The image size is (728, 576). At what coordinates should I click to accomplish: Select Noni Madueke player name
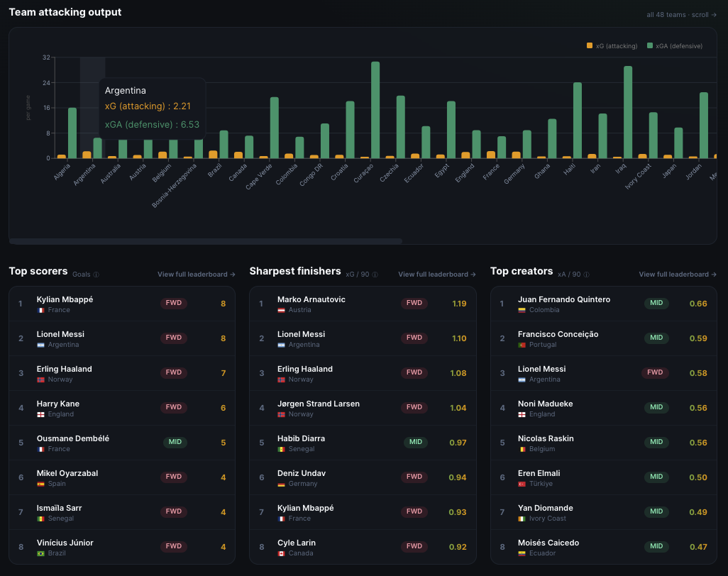pos(545,404)
